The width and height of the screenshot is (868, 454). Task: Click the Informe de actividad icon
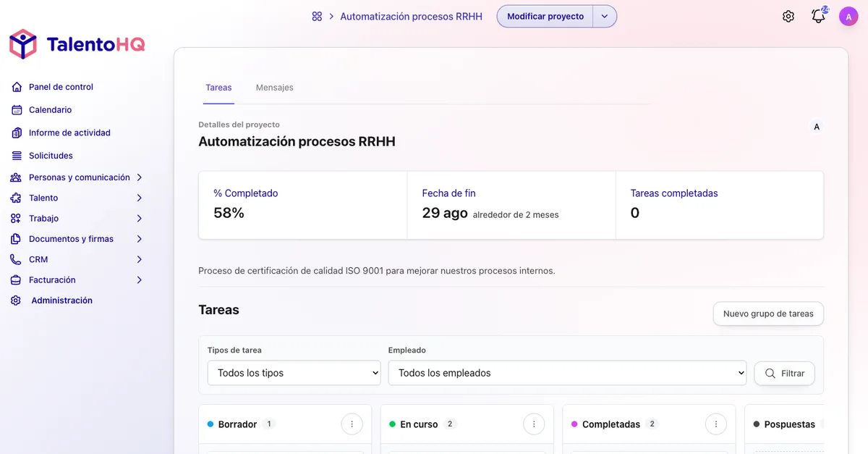(17, 133)
